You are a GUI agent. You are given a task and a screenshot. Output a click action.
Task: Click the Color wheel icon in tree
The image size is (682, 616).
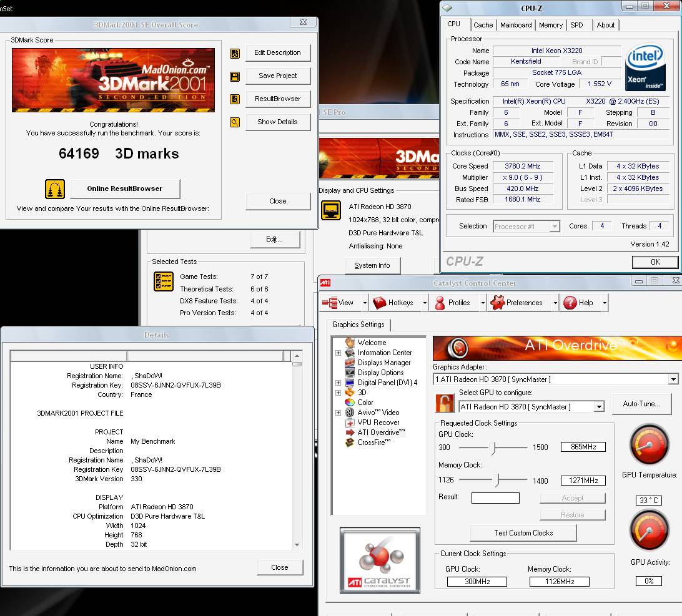[350, 403]
